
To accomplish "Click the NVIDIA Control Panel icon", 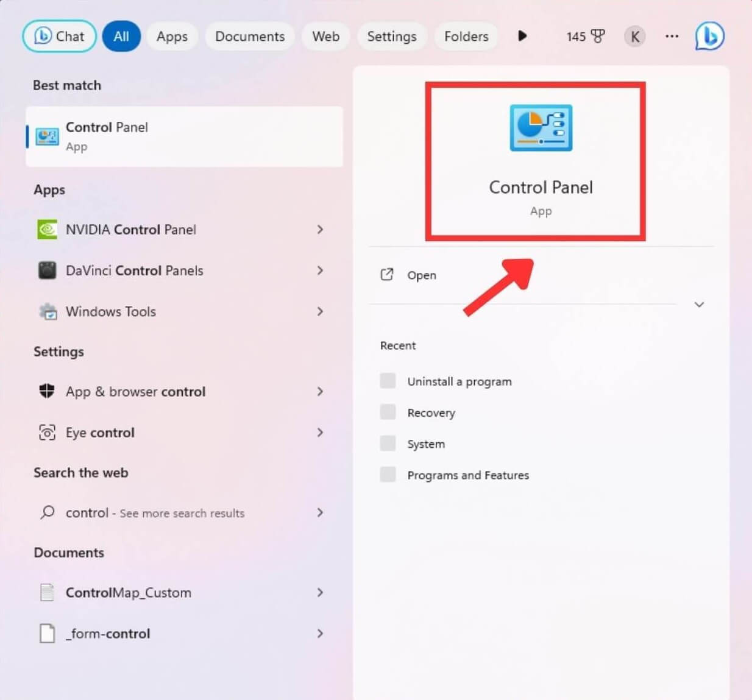I will (x=47, y=230).
